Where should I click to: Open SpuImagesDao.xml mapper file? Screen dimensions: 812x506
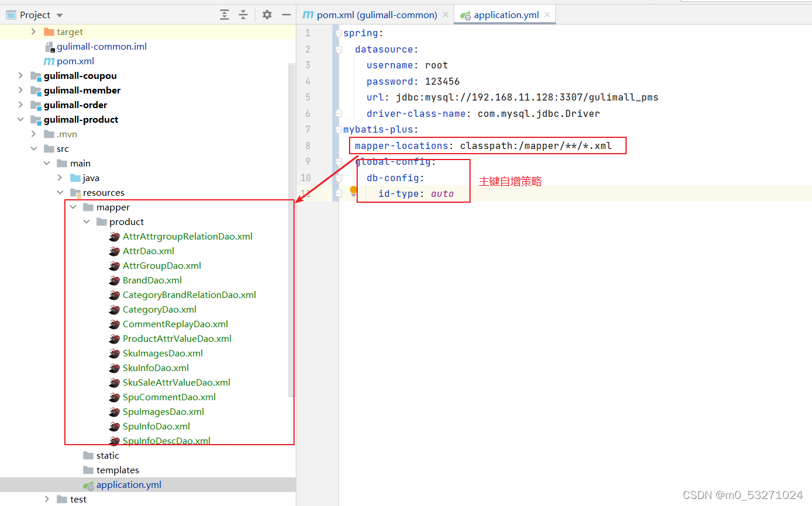pos(163,411)
